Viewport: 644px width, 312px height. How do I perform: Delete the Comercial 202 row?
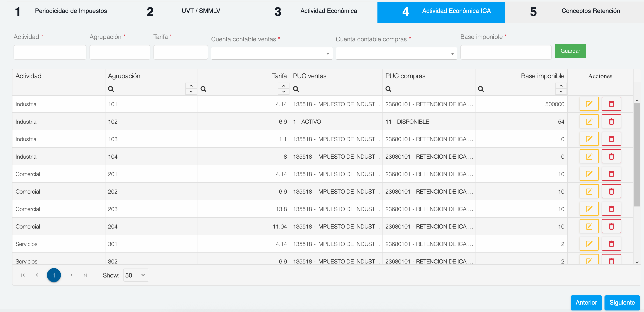(611, 191)
